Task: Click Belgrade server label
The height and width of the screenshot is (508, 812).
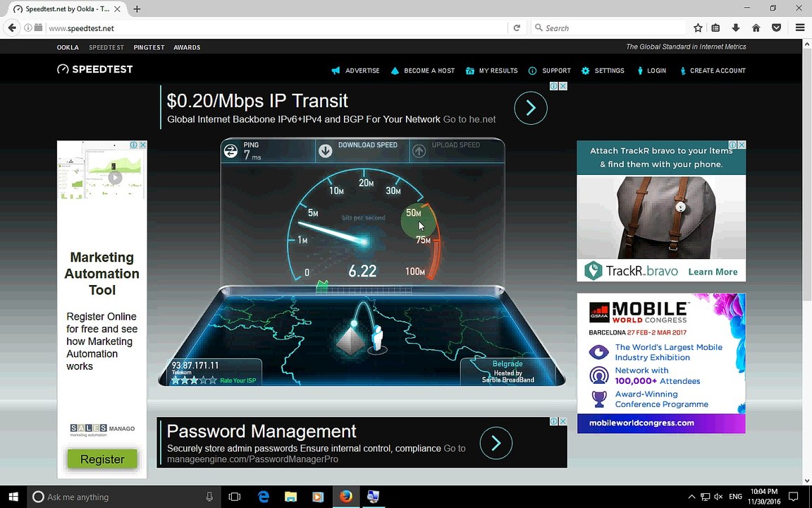Action: (x=508, y=363)
